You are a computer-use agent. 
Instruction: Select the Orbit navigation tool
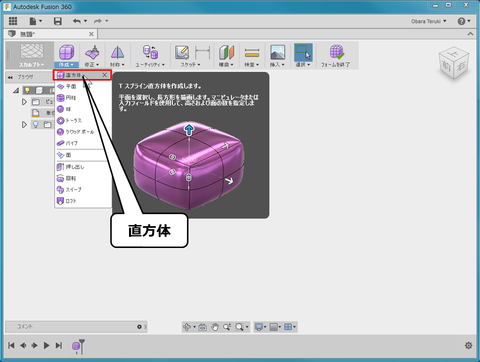click(x=187, y=327)
